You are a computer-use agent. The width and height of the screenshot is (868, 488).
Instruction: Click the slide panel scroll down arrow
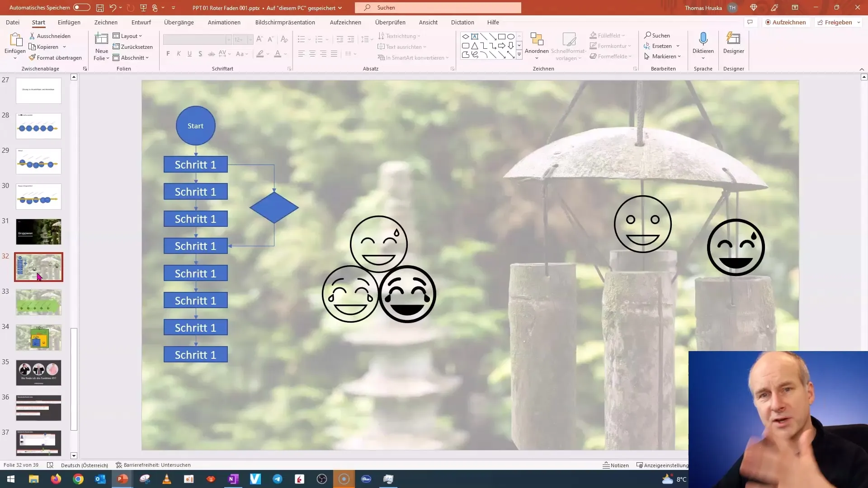[x=74, y=456]
